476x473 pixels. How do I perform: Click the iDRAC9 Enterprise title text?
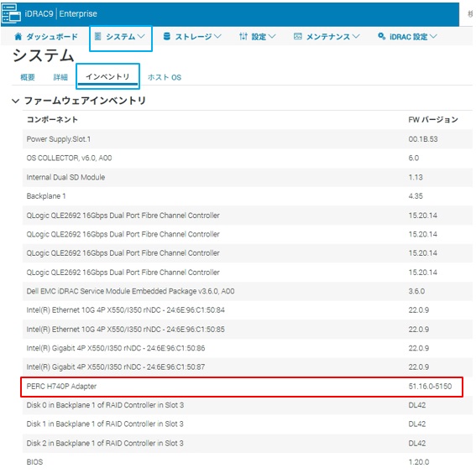61,13
